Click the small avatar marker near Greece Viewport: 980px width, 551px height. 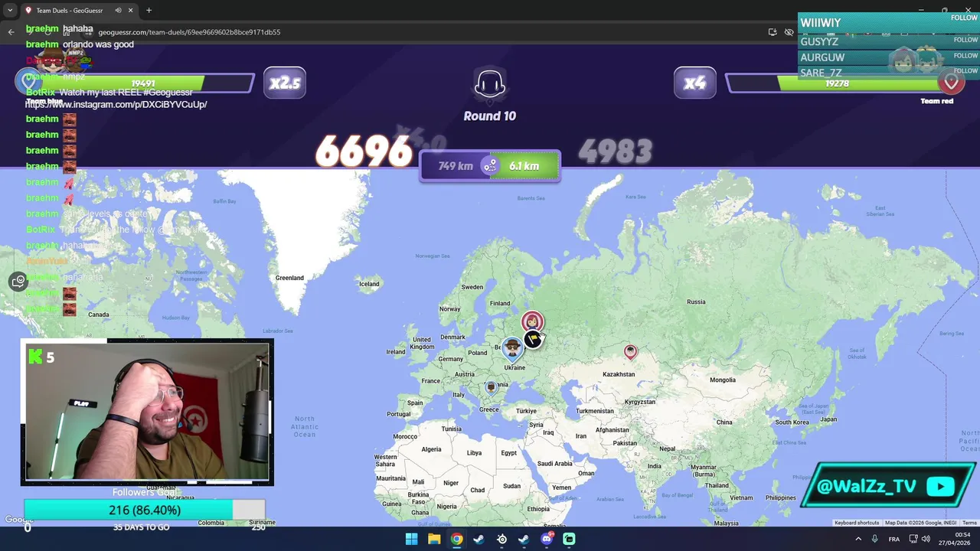(x=492, y=388)
